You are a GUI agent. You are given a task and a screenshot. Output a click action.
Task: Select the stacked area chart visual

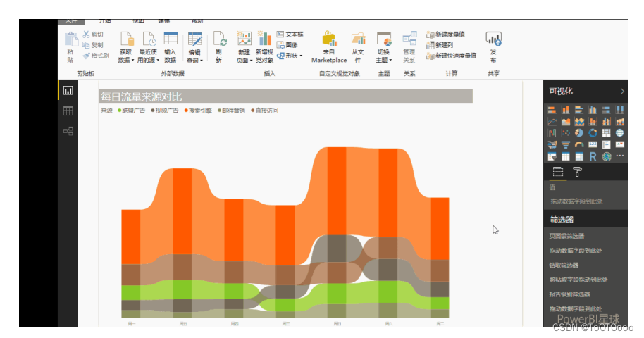point(579,122)
